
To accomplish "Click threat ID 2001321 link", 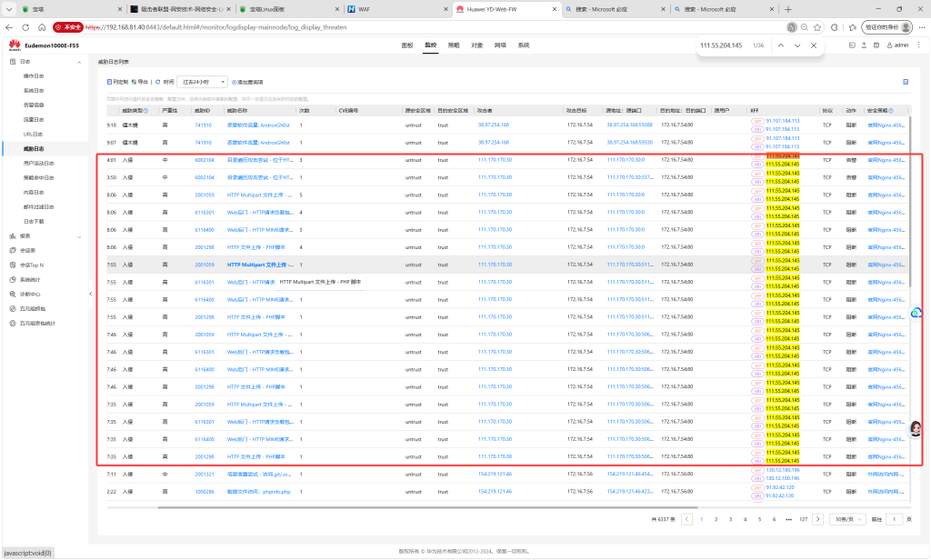I will pyautogui.click(x=205, y=475).
